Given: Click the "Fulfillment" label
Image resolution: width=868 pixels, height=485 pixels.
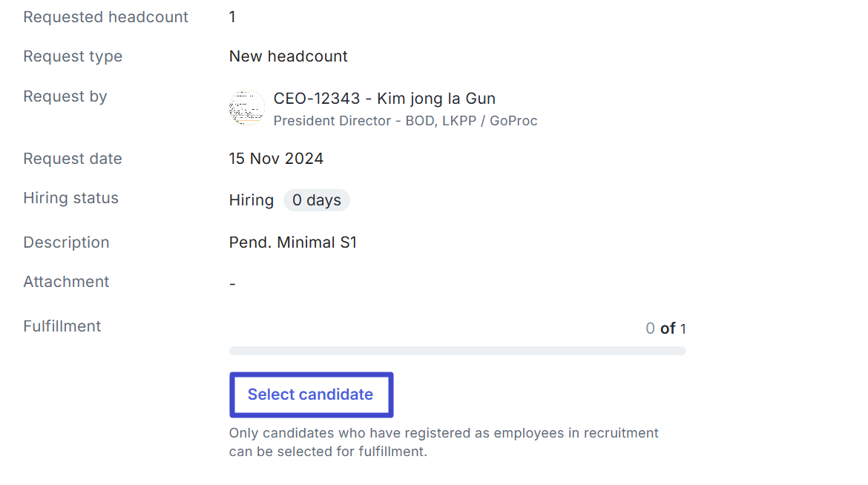Looking at the screenshot, I should click(x=62, y=326).
